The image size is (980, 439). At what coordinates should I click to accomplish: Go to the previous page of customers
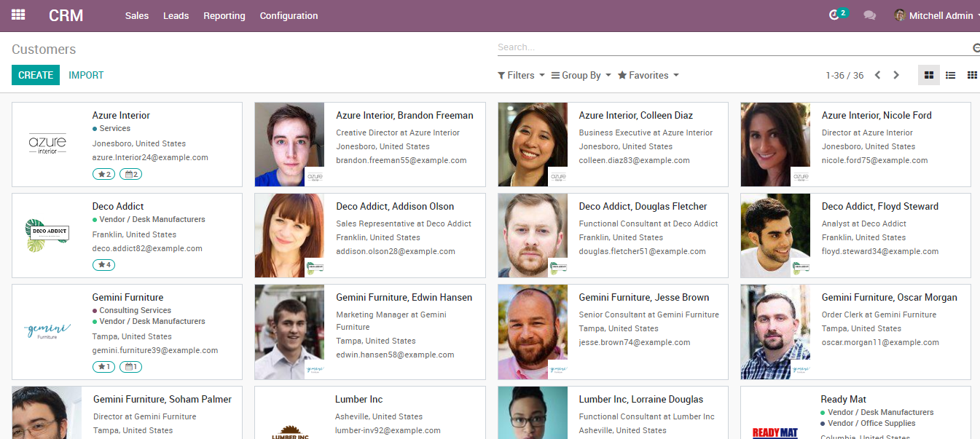click(x=877, y=75)
